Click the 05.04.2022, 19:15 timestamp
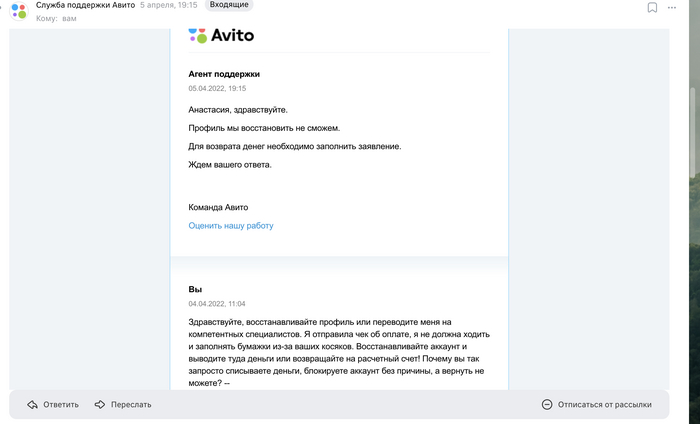The height and width of the screenshot is (424, 700). tap(217, 88)
